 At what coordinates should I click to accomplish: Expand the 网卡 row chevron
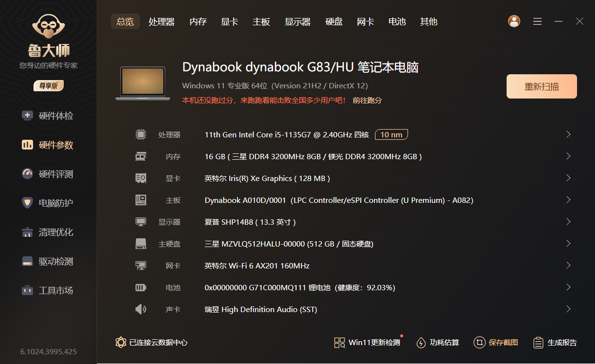click(568, 265)
